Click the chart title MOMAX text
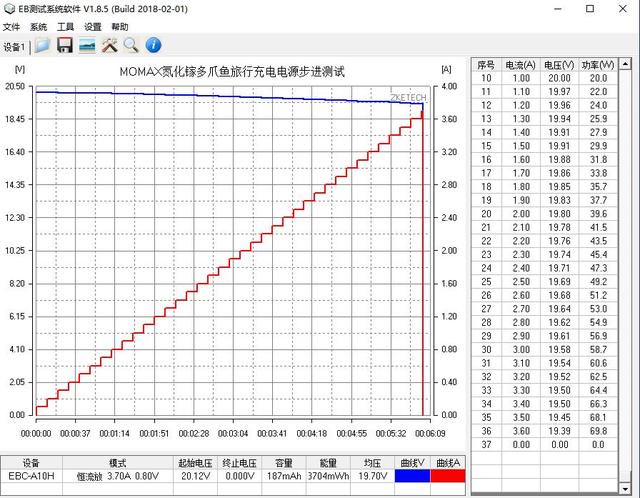The height and width of the screenshot is (498, 640). [x=232, y=72]
